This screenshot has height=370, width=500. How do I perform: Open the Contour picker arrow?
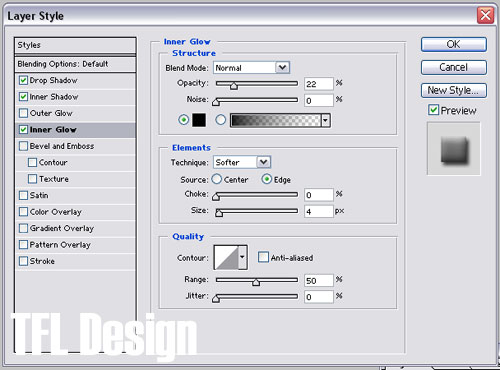pos(242,257)
